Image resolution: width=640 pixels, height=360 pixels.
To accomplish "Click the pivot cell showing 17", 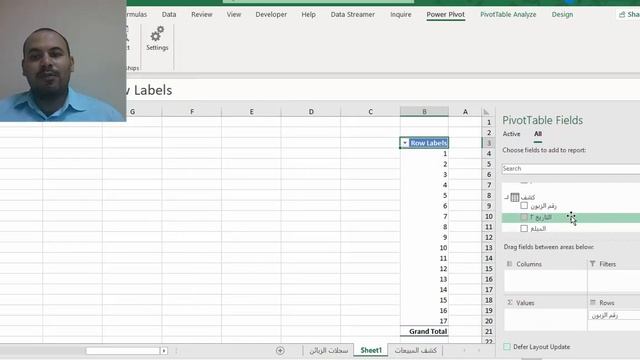I will tap(424, 321).
